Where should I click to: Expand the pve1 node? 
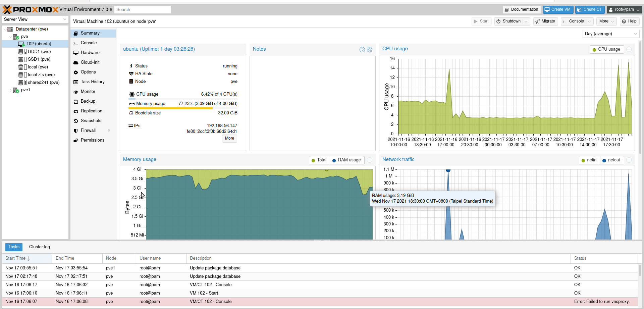click(x=10, y=90)
